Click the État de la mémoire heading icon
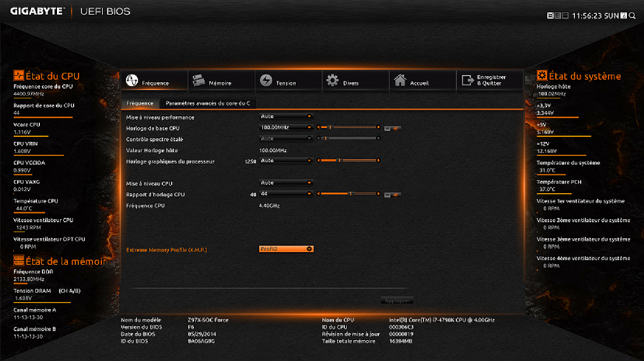Viewport: 644px width, 361px height. coord(19,260)
